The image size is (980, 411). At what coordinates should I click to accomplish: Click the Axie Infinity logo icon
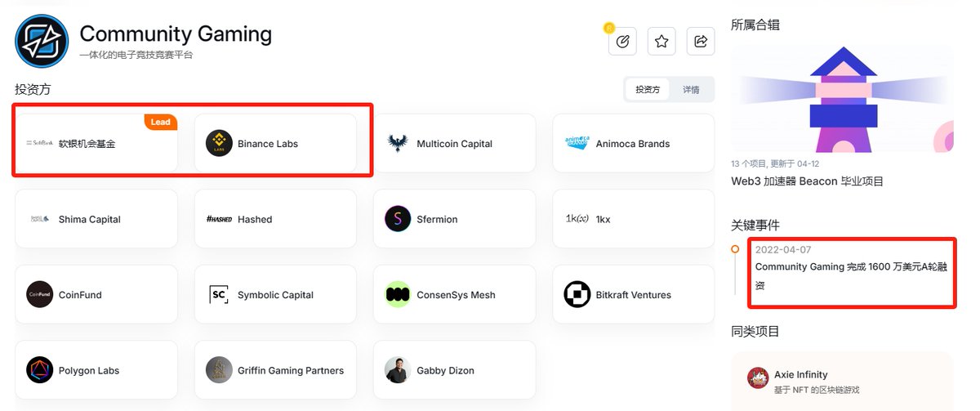coord(758,378)
